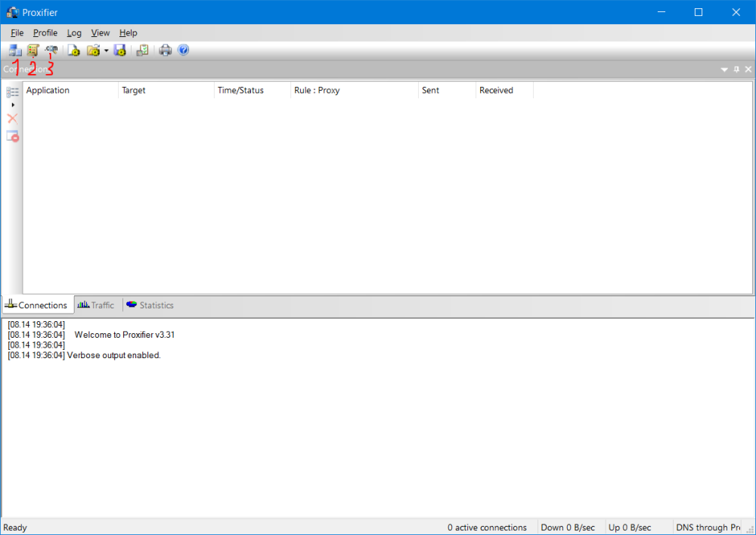The image size is (756, 535).
Task: Click the printer toolbar icon
Action: [166, 50]
